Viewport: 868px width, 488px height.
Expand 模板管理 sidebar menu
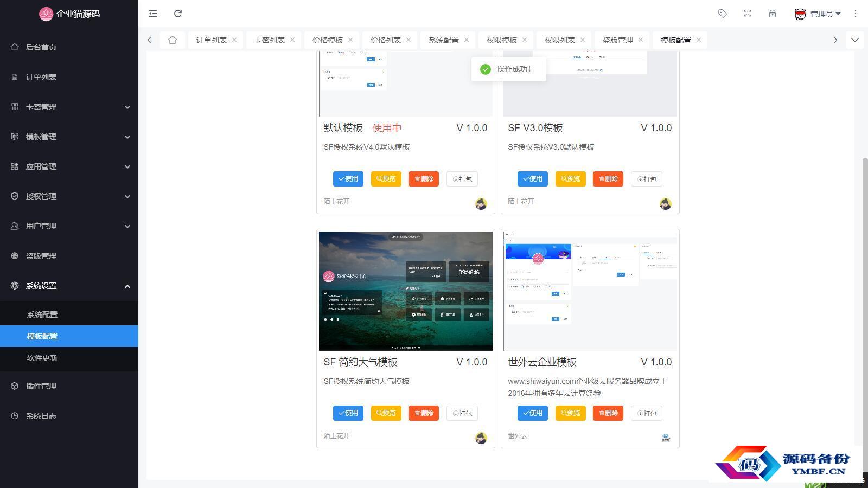tap(69, 137)
